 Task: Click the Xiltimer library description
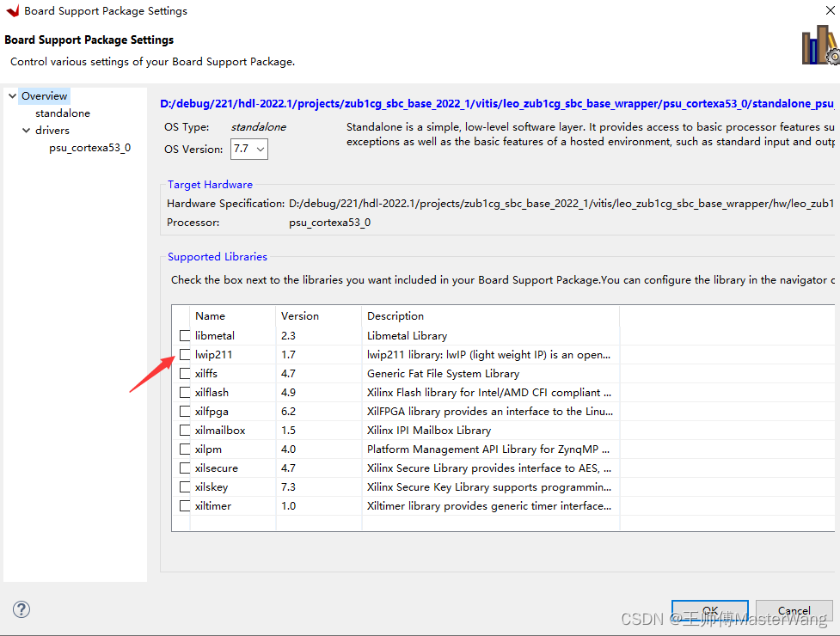(x=489, y=506)
